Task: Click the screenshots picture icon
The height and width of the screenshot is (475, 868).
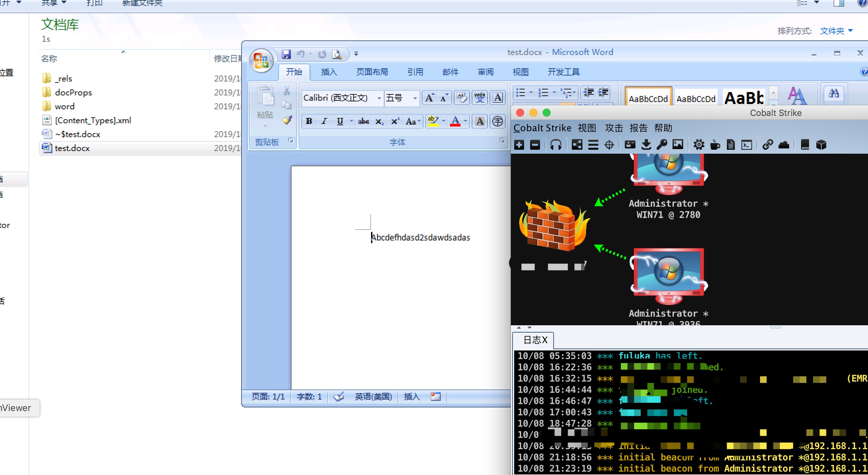Action: (678, 145)
